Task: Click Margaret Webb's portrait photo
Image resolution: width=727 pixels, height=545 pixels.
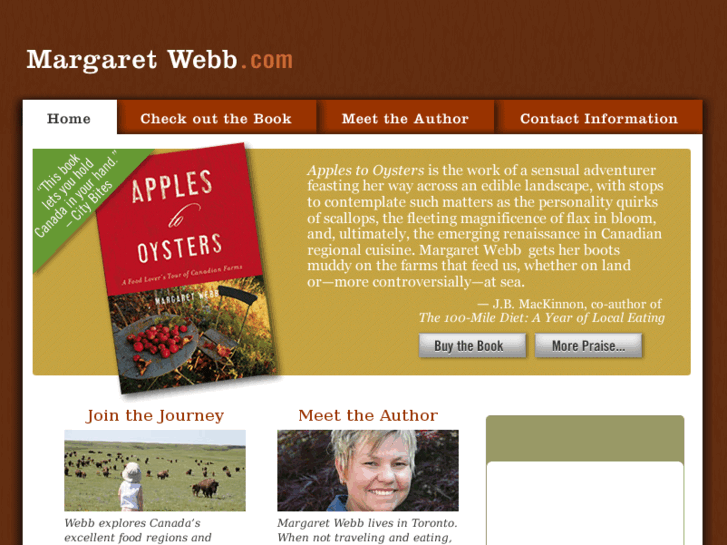Action: 368,470
